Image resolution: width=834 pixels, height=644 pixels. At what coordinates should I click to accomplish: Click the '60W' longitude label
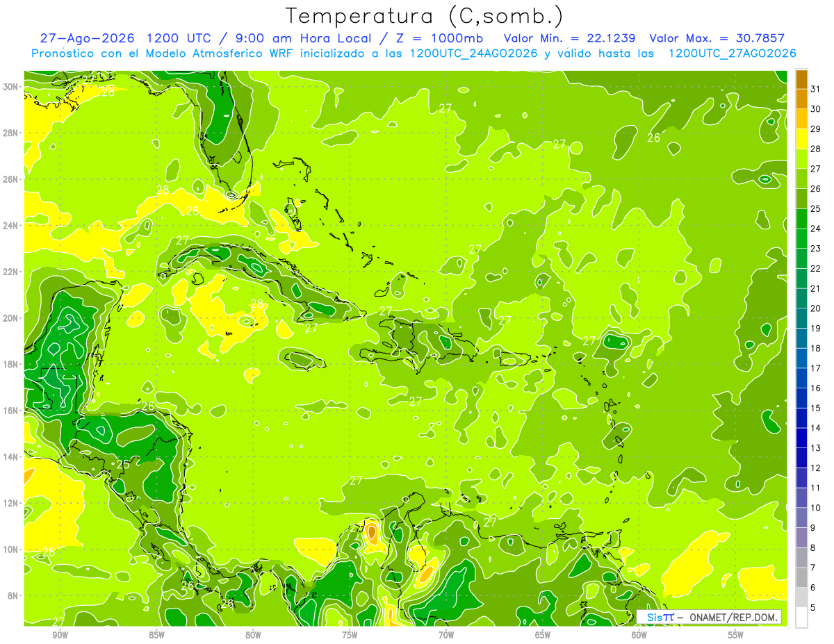[x=639, y=635]
